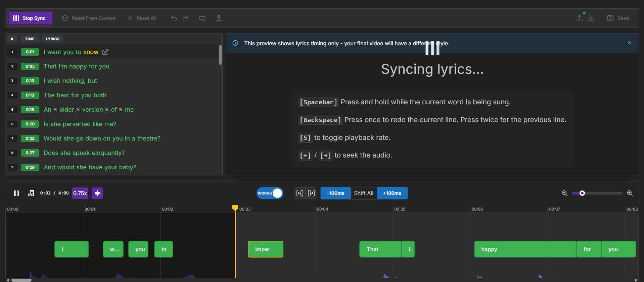Click the timeline scroll right arrow
The height and width of the screenshot is (282, 644).
(x=636, y=280)
